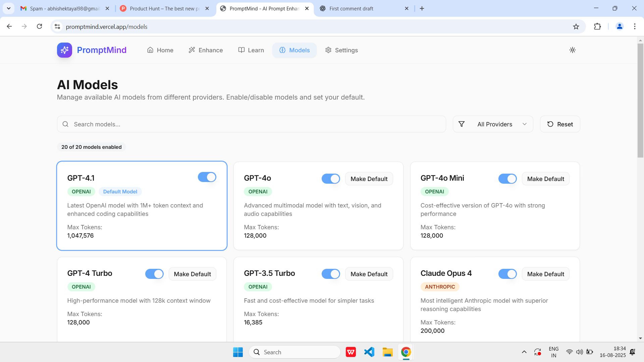Open the Wi-Fi network tray icon
The height and width of the screenshot is (362, 644).
click(x=569, y=352)
